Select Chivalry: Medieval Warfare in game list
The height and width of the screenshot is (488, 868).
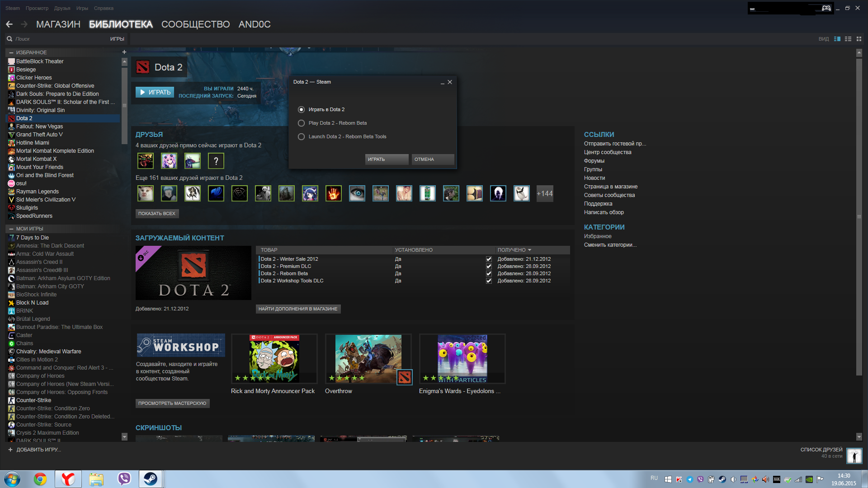point(49,352)
